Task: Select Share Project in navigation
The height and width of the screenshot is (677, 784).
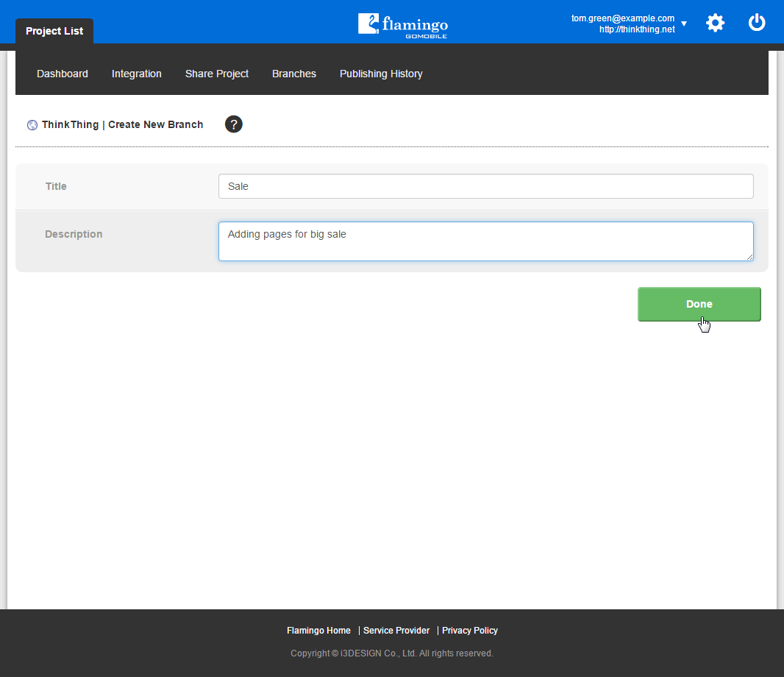Action: [x=216, y=74]
